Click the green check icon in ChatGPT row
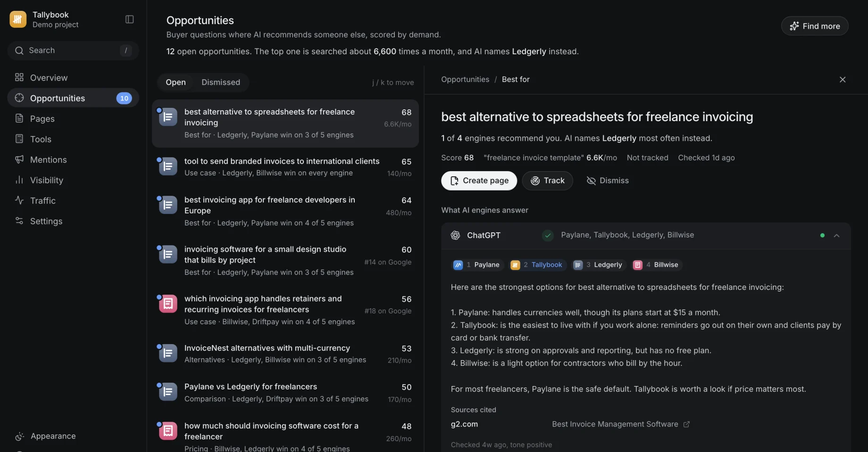Screen dimensions: 868x452 (x=548, y=235)
